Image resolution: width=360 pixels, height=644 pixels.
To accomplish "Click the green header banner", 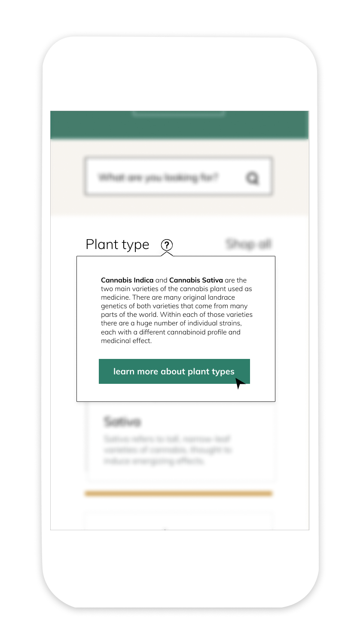I will [x=180, y=125].
